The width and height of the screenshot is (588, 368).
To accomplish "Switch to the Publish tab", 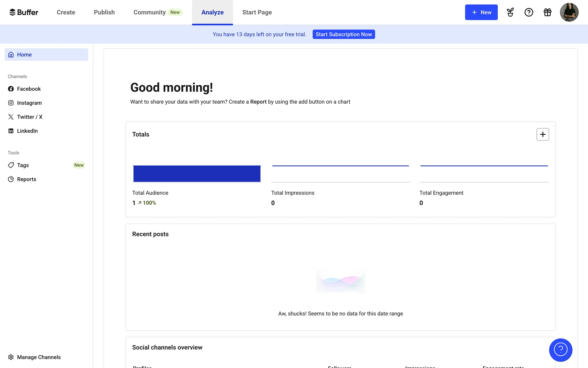I will [x=104, y=12].
